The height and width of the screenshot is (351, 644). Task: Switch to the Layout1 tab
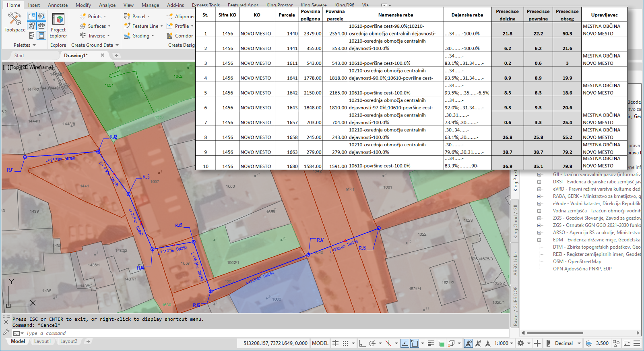42,341
